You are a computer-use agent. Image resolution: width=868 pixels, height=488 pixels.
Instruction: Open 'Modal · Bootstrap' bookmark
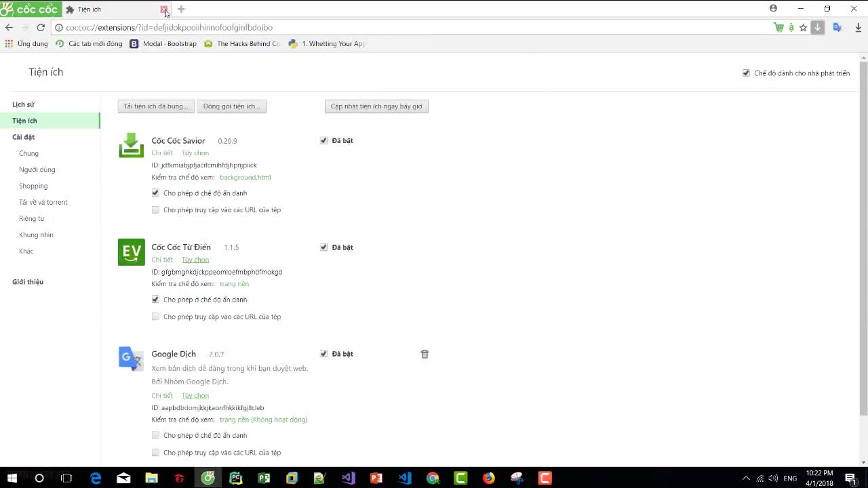163,44
